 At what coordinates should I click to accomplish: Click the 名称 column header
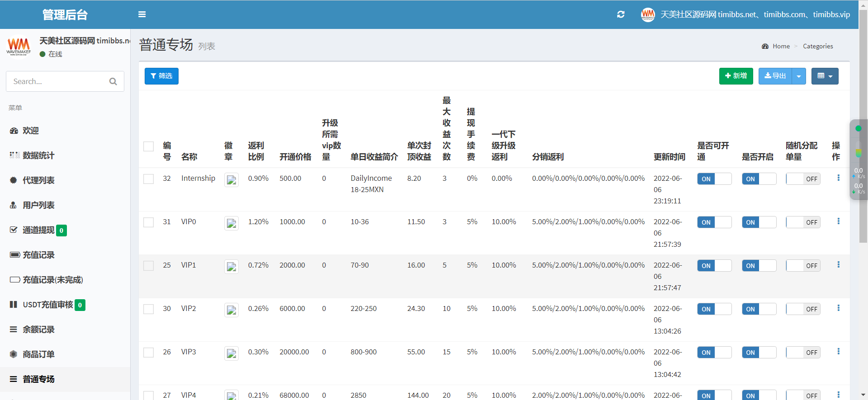tap(189, 157)
